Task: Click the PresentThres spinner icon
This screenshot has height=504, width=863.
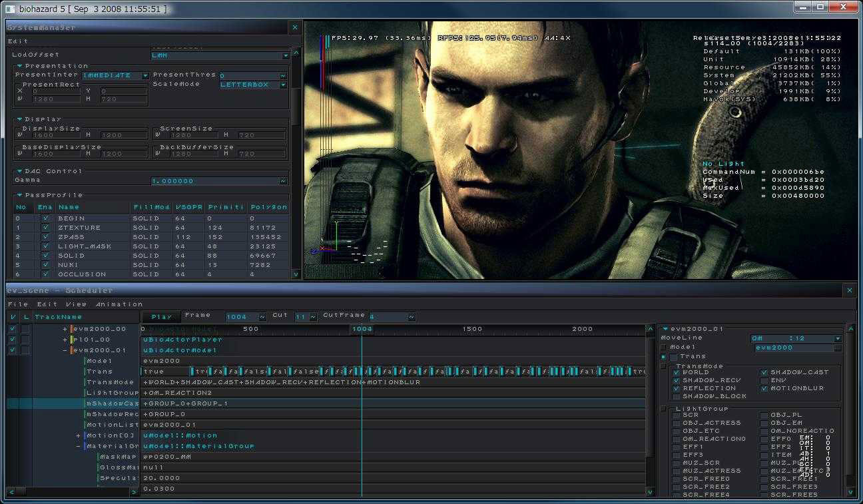Action: 283,76
